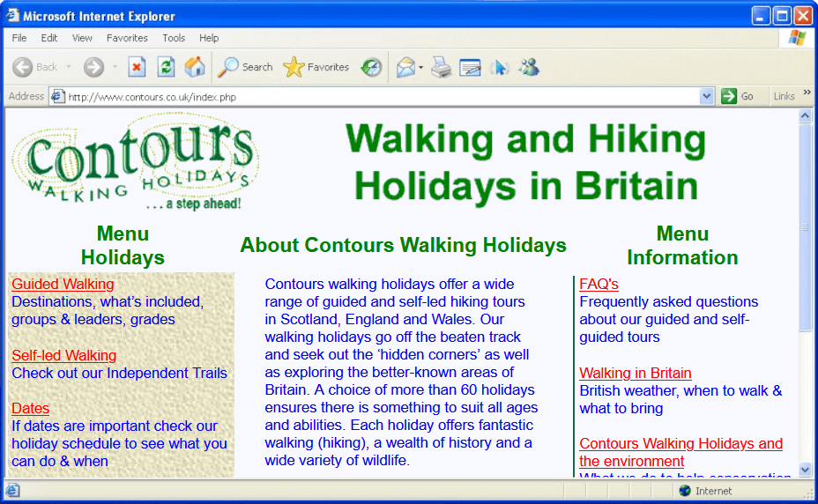Viewport: 818px width, 504px height.
Task: Click the cursor arrow toolbar icon
Action: [499, 67]
